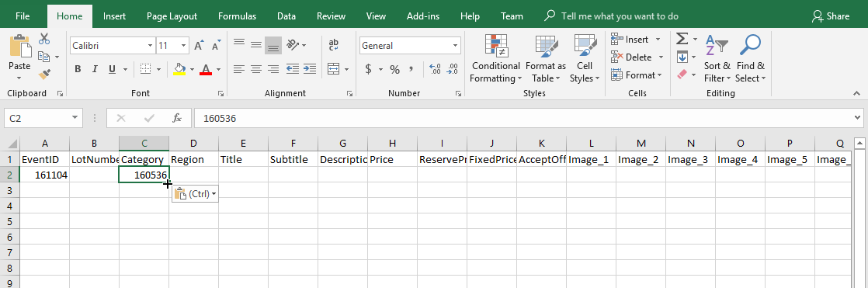Increase decimal places
The image size is (868, 288).
pyautogui.click(x=436, y=69)
